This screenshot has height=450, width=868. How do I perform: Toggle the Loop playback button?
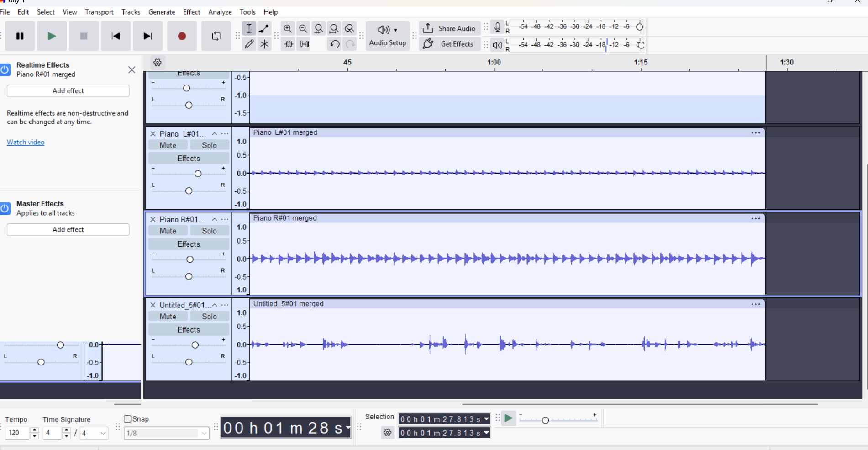(x=216, y=36)
